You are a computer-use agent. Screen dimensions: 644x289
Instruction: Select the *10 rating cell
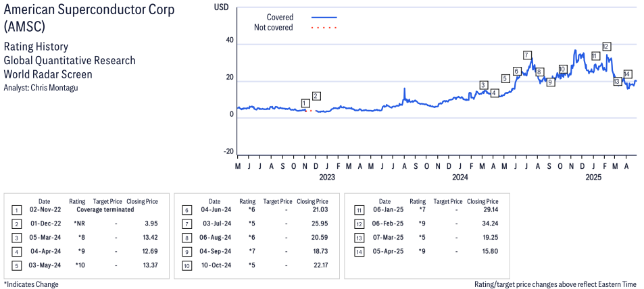[x=80, y=265]
